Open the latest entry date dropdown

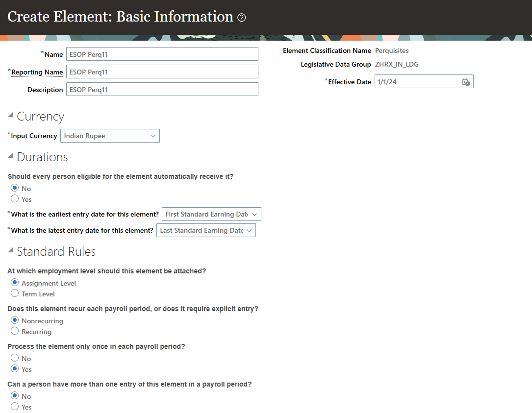pos(206,231)
